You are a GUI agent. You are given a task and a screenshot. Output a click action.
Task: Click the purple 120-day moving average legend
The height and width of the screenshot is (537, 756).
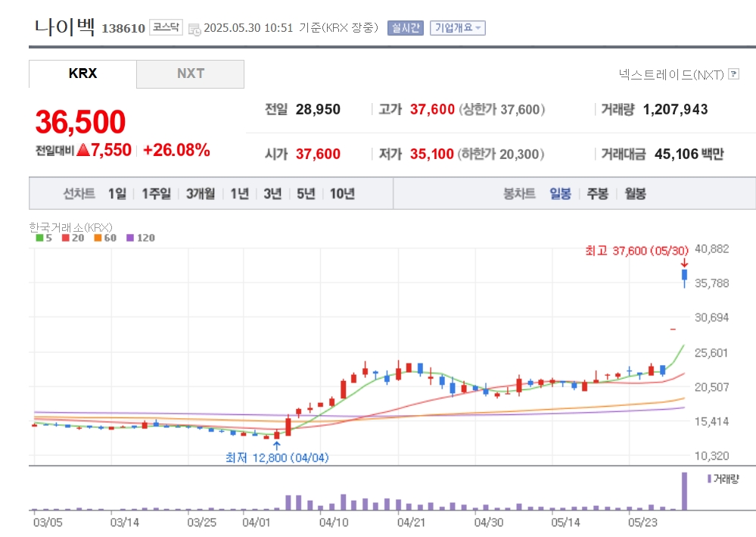coord(140,238)
